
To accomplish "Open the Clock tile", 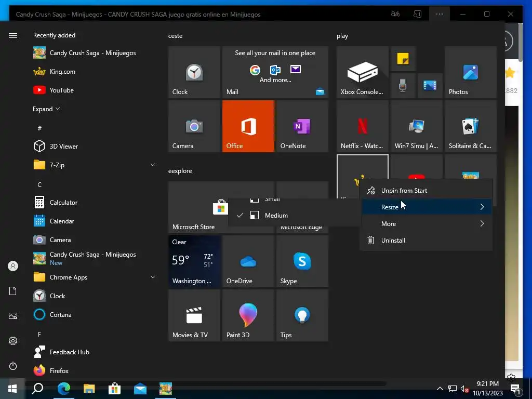I will click(x=194, y=72).
